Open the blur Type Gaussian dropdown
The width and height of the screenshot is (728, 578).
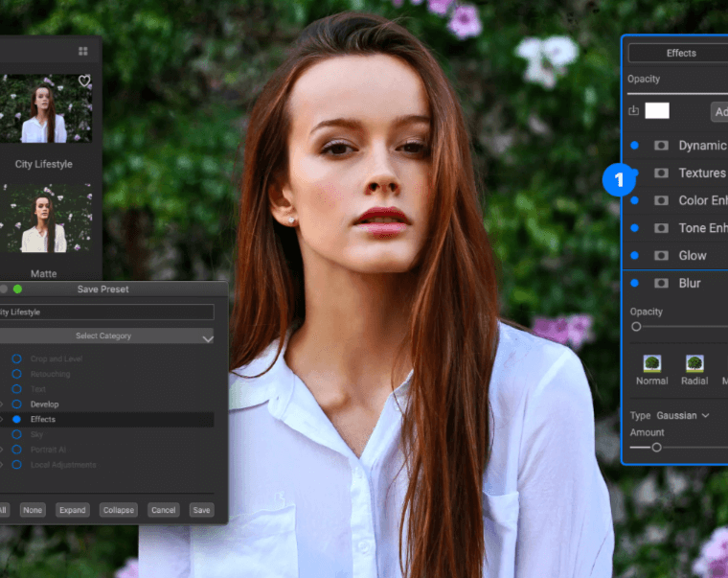click(x=683, y=416)
